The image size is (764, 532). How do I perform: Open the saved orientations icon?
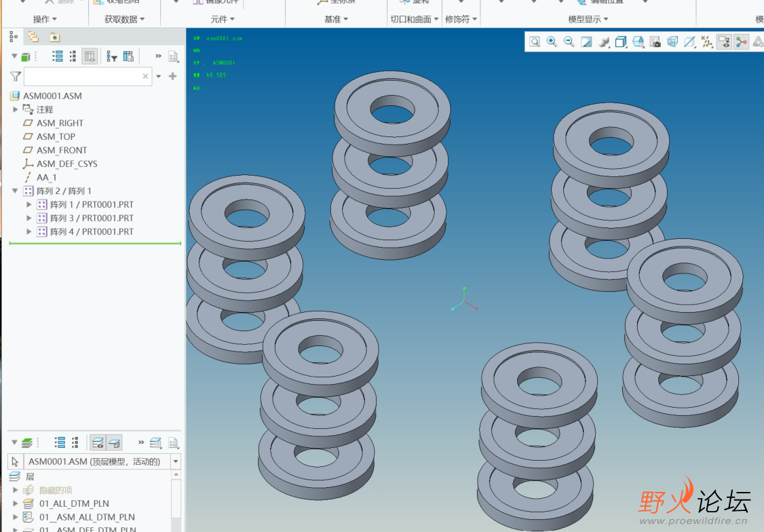pyautogui.click(x=638, y=42)
